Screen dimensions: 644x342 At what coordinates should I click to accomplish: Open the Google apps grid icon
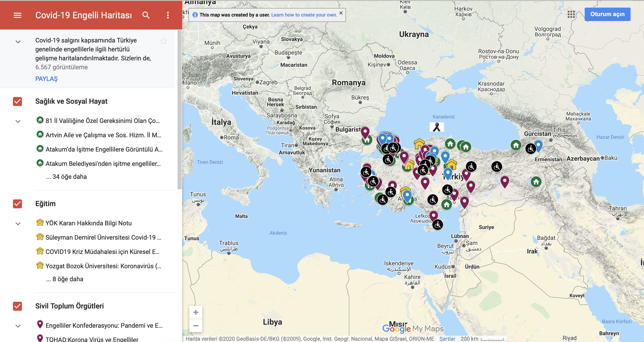(x=571, y=14)
